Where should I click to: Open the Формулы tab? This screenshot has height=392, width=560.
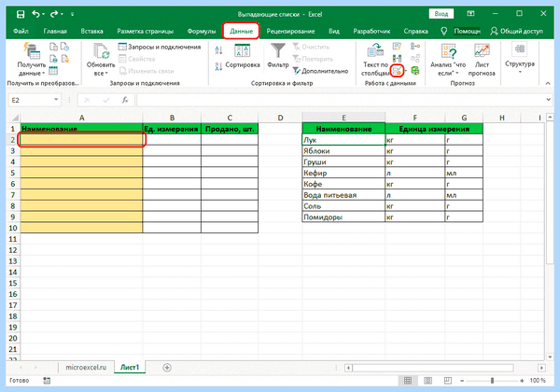coord(202,31)
